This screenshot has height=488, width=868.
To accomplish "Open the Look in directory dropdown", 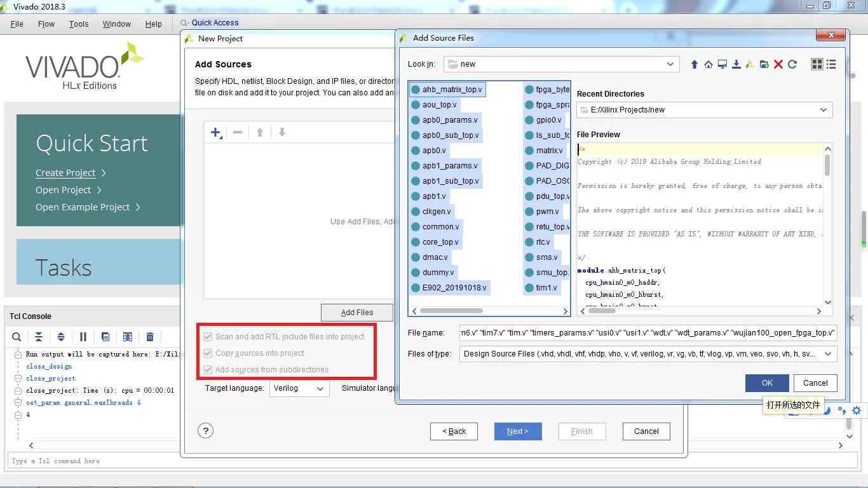I will click(670, 64).
